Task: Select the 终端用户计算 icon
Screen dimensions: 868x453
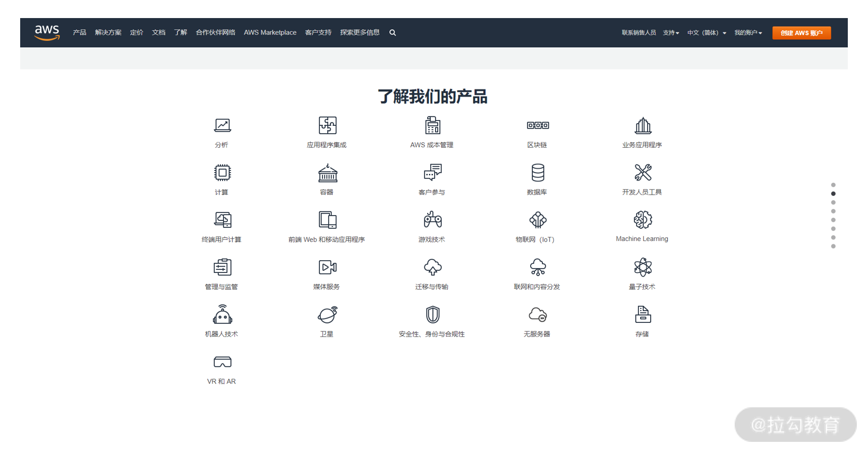Action: [222, 220]
